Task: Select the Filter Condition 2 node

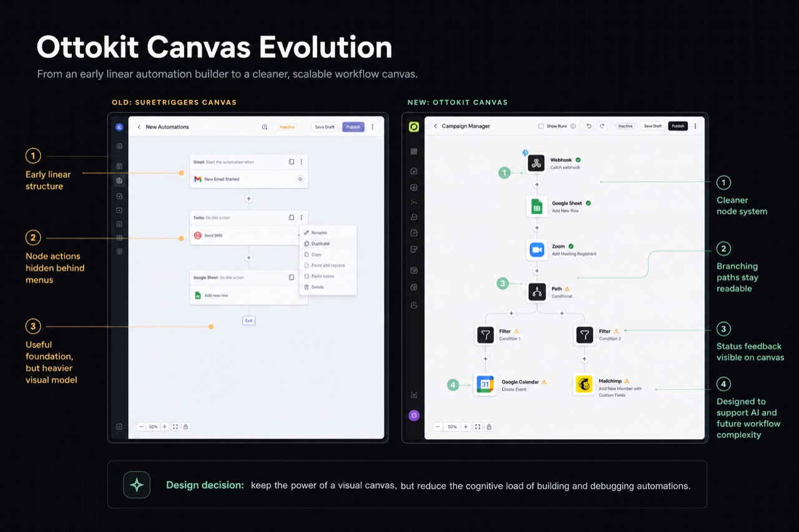Action: coord(584,335)
